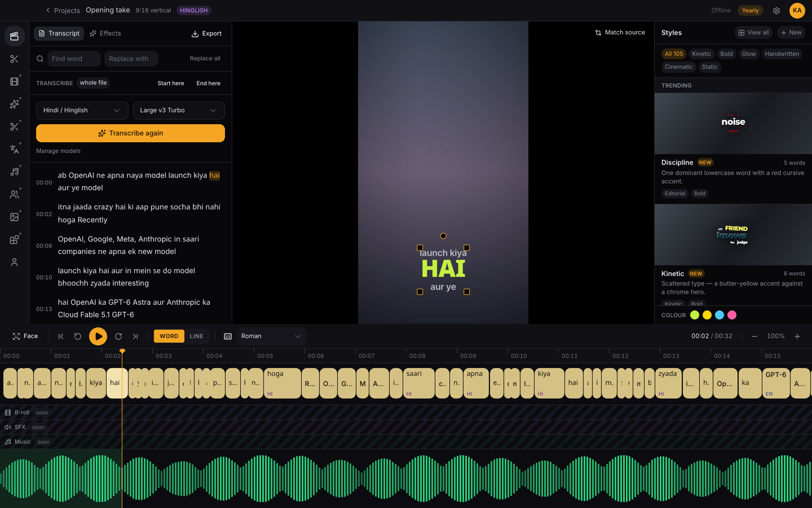Select the Discipline style thumbnail

click(x=733, y=124)
